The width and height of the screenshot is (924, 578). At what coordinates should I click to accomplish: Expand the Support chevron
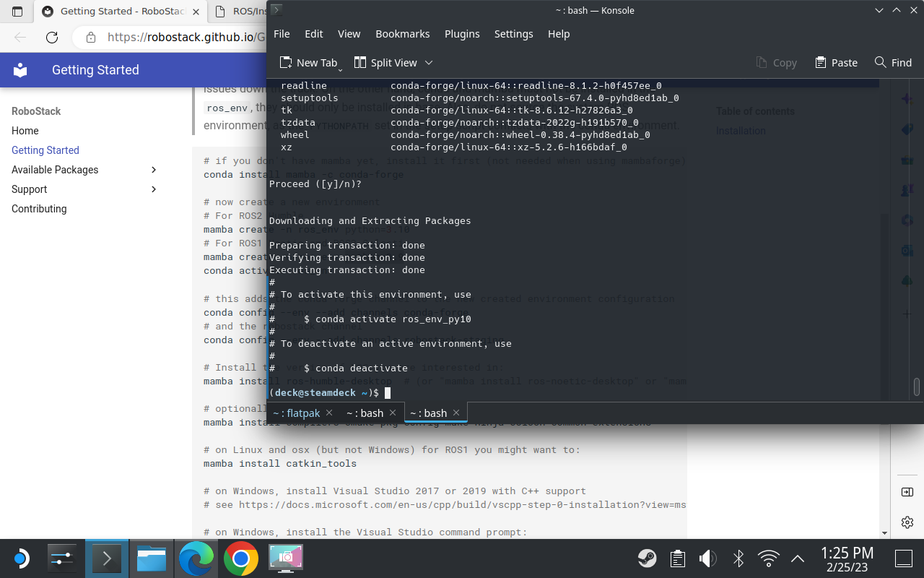pyautogui.click(x=153, y=189)
